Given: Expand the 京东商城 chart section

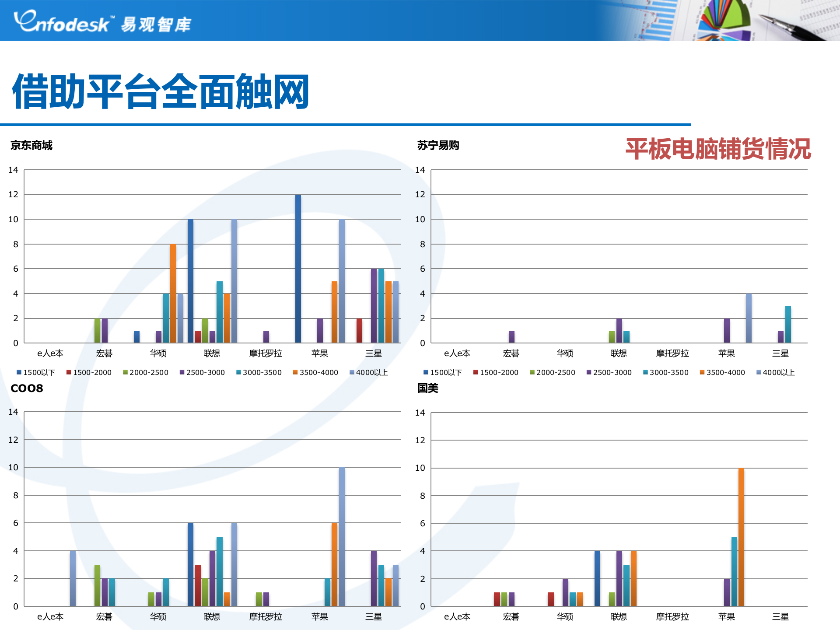Looking at the screenshot, I should 32,146.
